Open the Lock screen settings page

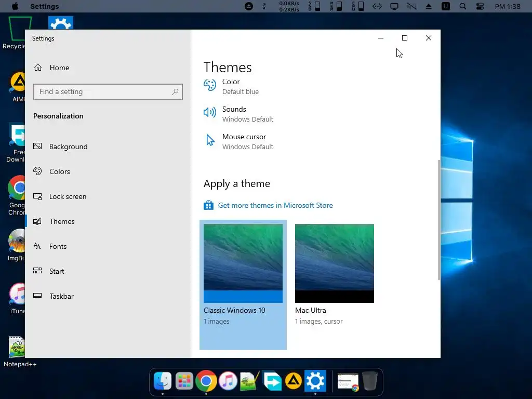pyautogui.click(x=68, y=196)
